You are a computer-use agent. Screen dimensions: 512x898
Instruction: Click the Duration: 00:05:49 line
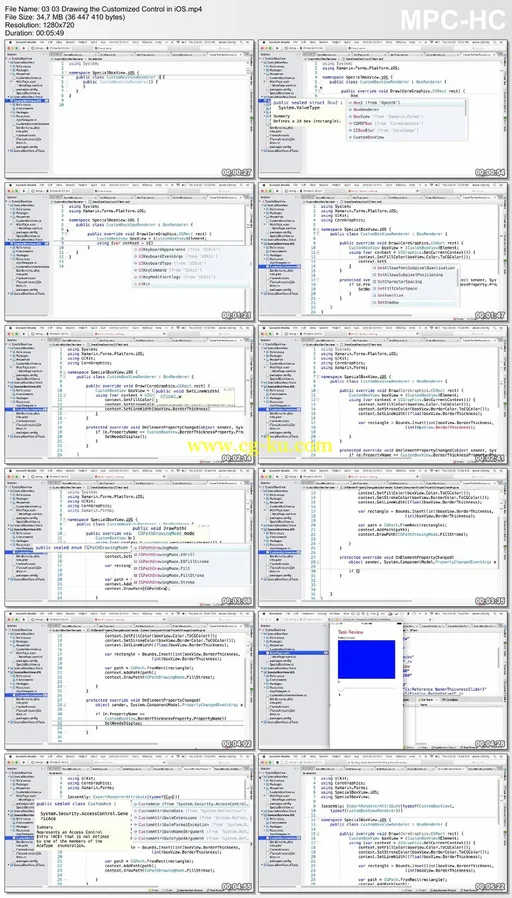point(34,33)
